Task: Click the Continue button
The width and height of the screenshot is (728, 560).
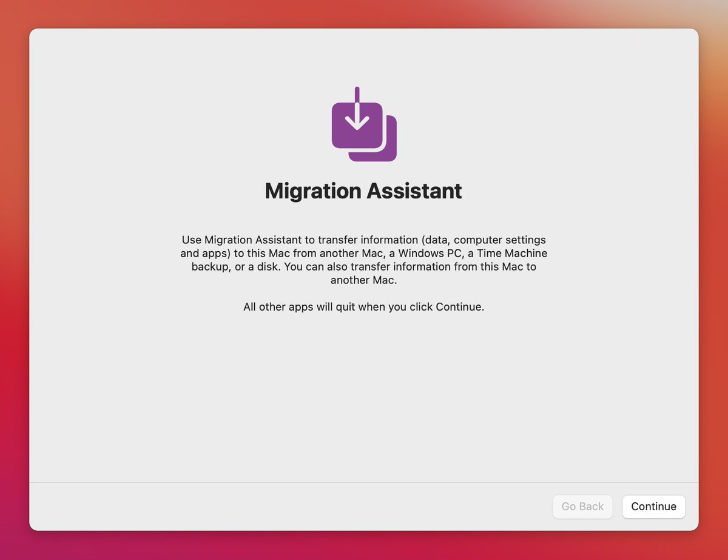Action: click(x=653, y=507)
